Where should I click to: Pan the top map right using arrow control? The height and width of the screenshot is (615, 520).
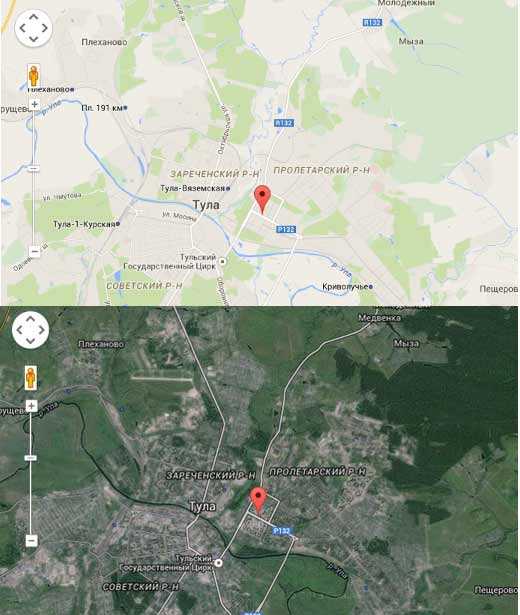pos(44,28)
